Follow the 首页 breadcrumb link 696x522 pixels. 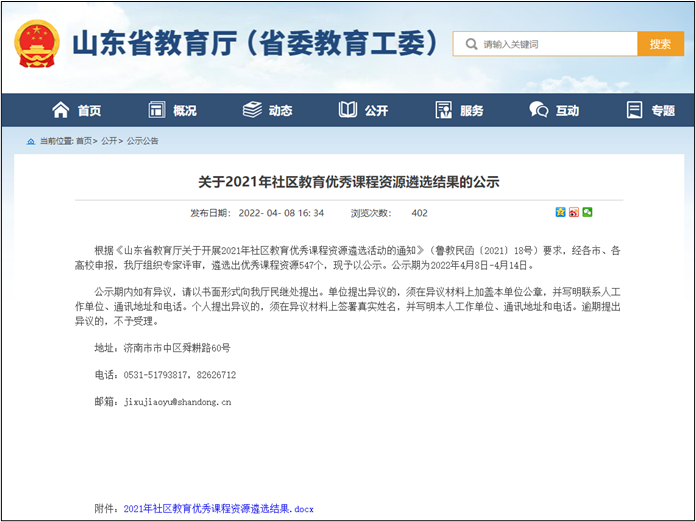(84, 141)
